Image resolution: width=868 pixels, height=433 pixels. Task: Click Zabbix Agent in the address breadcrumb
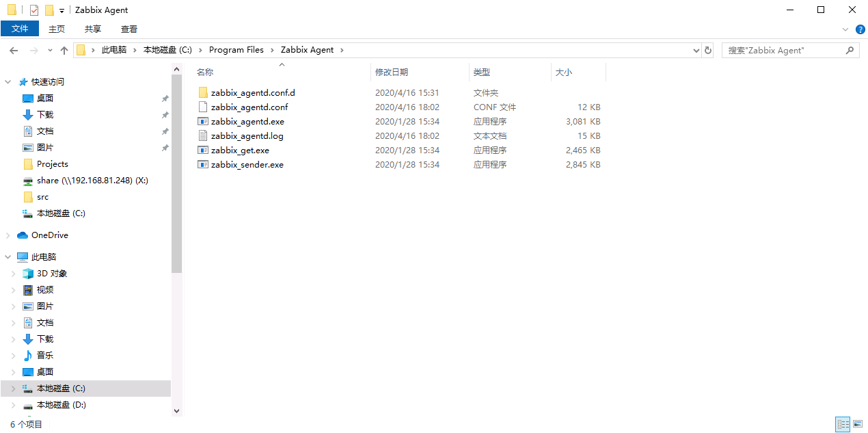308,50
